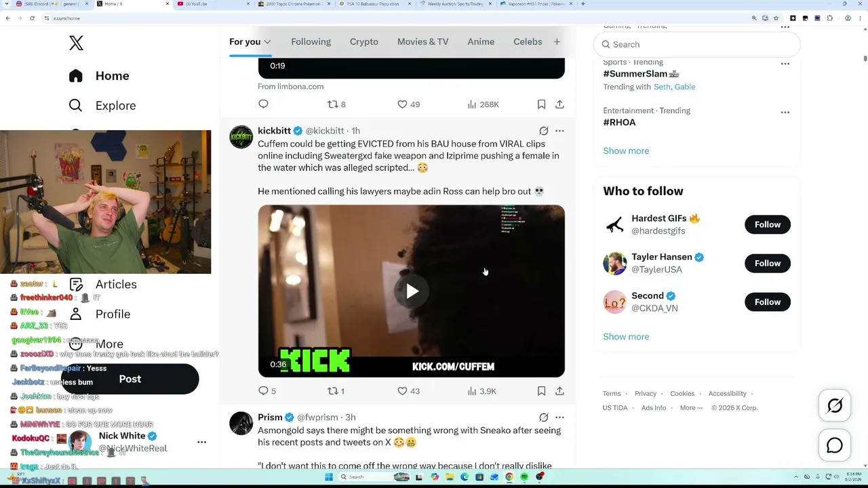Open Spotify from the taskbar
Image resolution: width=868 pixels, height=488 pixels.
pos(524,477)
